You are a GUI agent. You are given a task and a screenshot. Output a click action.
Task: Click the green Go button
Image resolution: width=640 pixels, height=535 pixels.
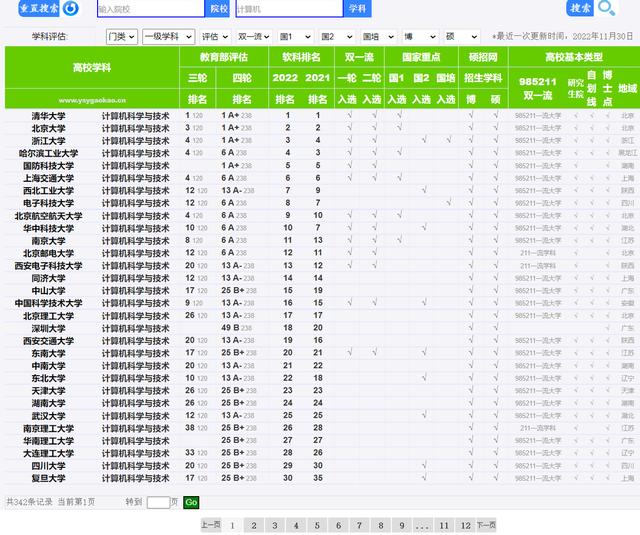pos(191,502)
